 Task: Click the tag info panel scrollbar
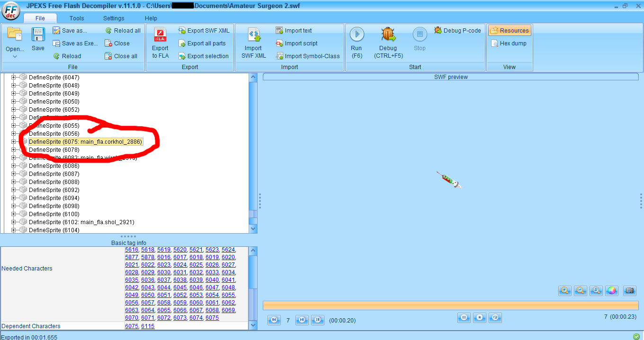coord(253,288)
